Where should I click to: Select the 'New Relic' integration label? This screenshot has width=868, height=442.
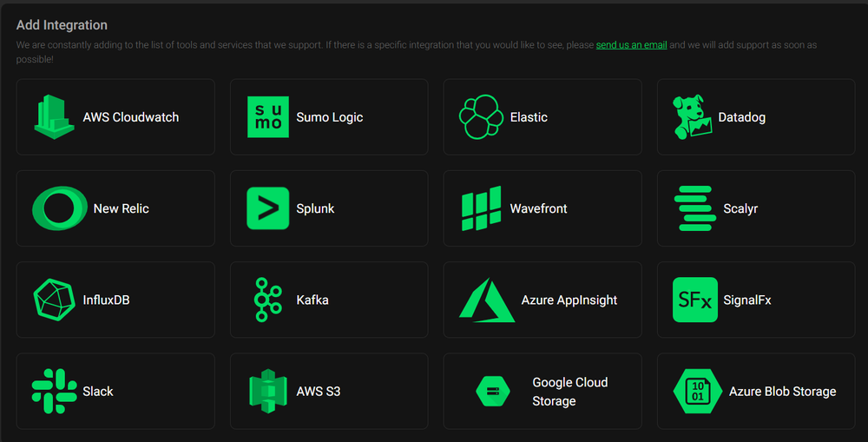[x=122, y=208]
